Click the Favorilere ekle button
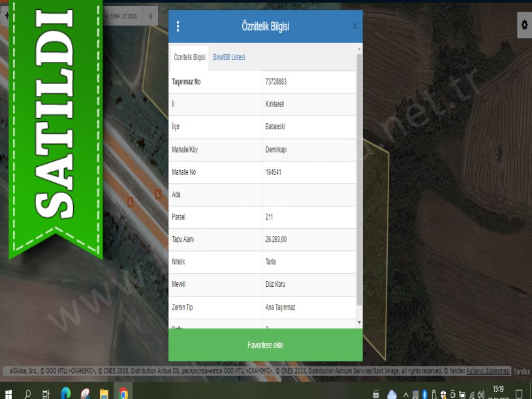This screenshot has height=399, width=532. point(265,345)
